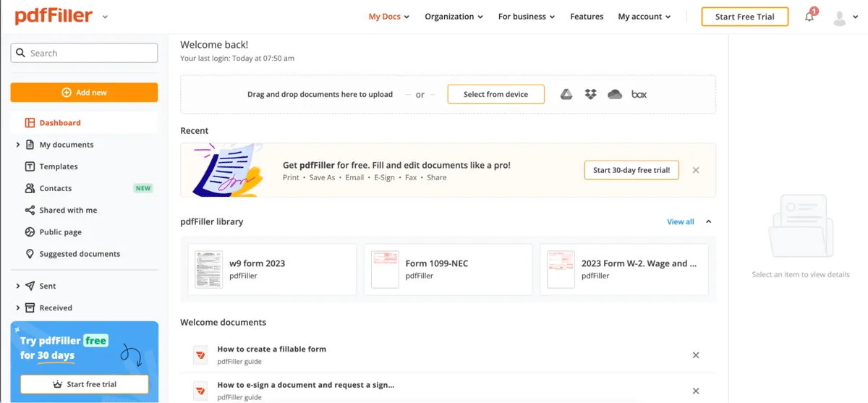Click Start 30-day free trial! button
The height and width of the screenshot is (403, 868).
click(x=631, y=170)
